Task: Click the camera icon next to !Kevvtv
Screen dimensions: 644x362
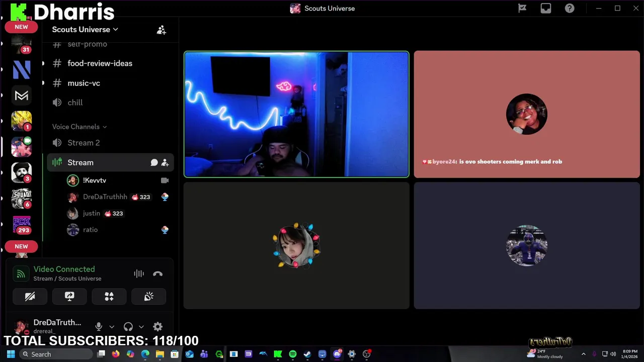Action: (x=165, y=180)
